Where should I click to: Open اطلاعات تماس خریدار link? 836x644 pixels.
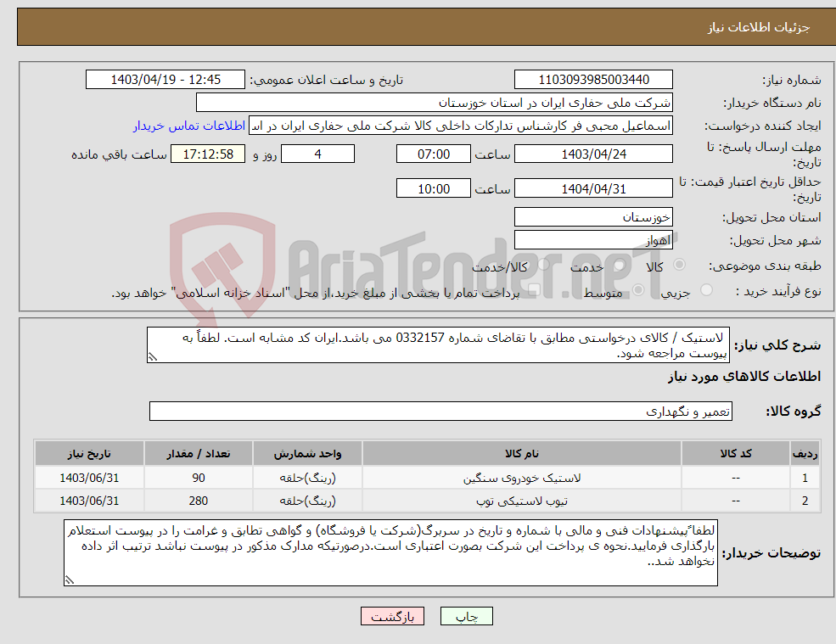(x=188, y=126)
